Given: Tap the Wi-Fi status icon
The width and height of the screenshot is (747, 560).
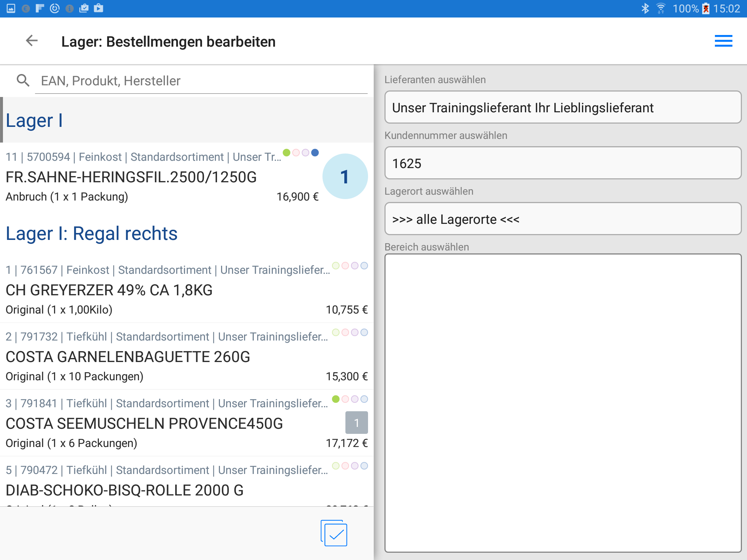Looking at the screenshot, I should coord(661,8).
